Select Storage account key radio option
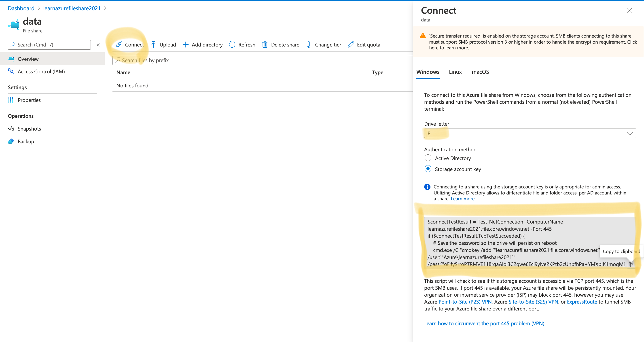This screenshot has width=644, height=342. [428, 169]
